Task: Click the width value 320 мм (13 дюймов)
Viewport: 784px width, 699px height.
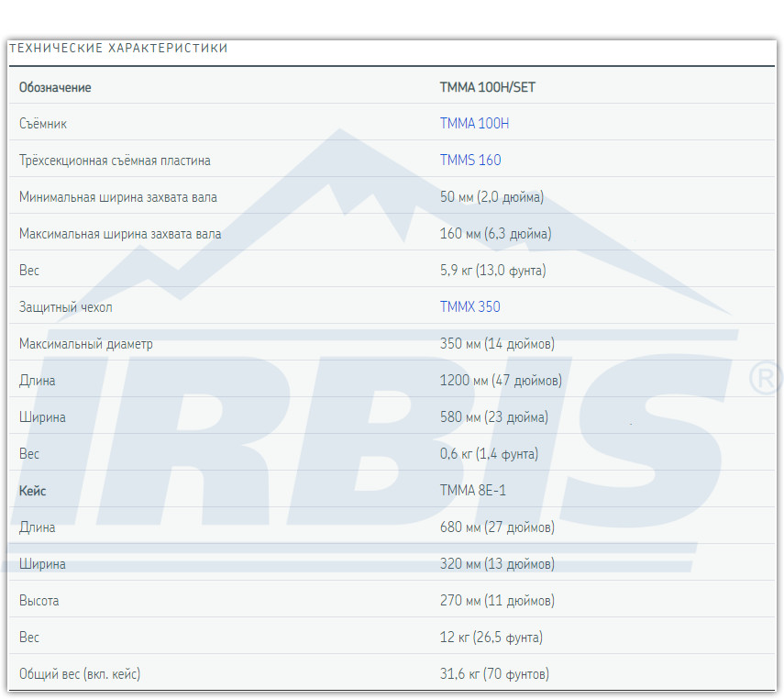Action: click(x=497, y=564)
